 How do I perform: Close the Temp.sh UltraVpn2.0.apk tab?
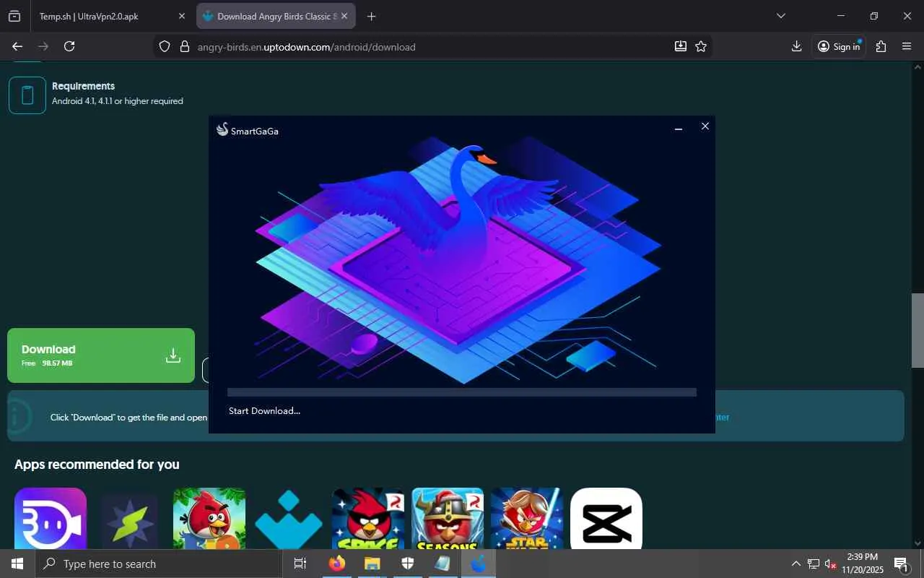182,16
